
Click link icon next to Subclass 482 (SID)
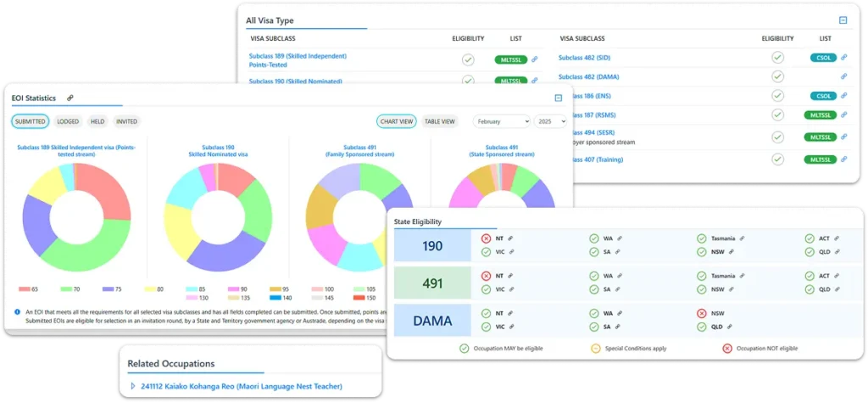[843, 58]
